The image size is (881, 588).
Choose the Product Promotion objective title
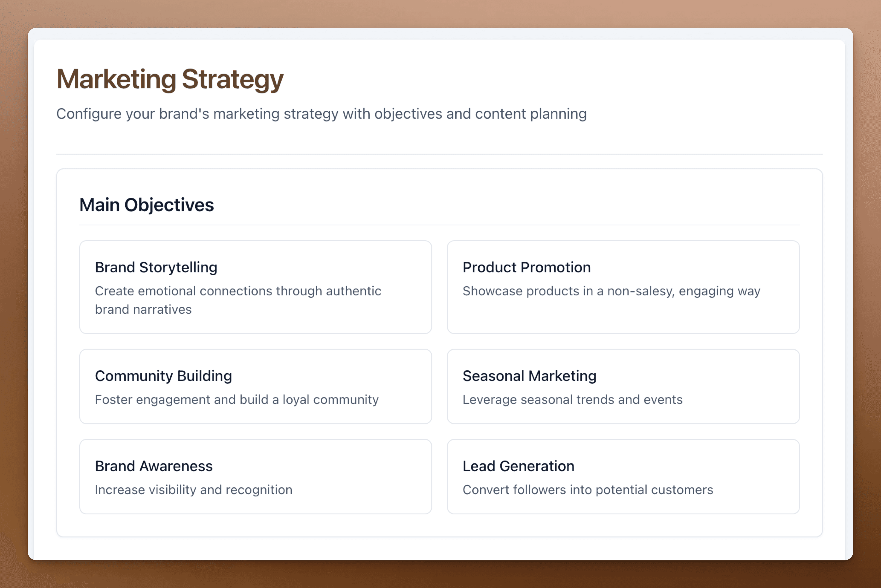click(526, 267)
